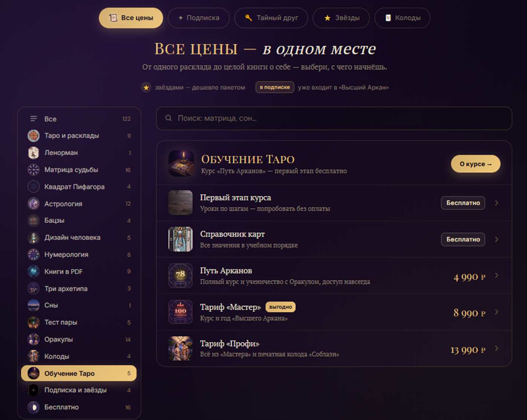This screenshot has height=420, width=527.
Task: Click Бесплатно button for Первый этап курса
Action: point(463,203)
